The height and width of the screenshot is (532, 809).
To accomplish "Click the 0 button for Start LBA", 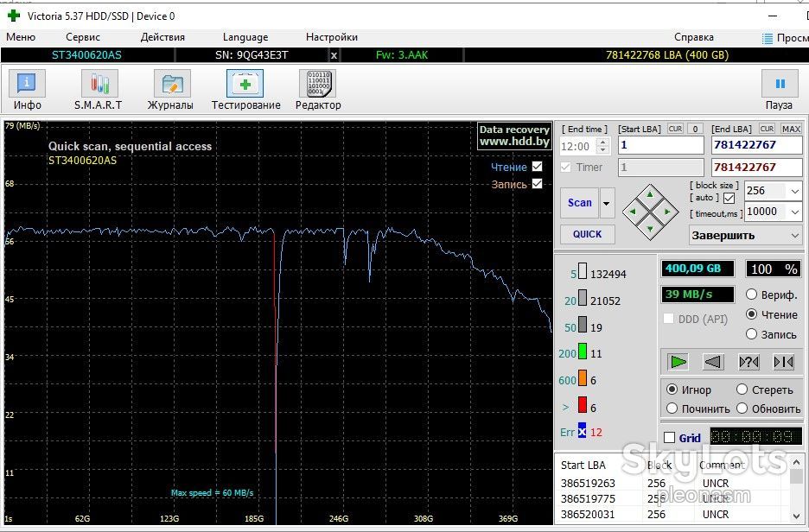I will (695, 129).
